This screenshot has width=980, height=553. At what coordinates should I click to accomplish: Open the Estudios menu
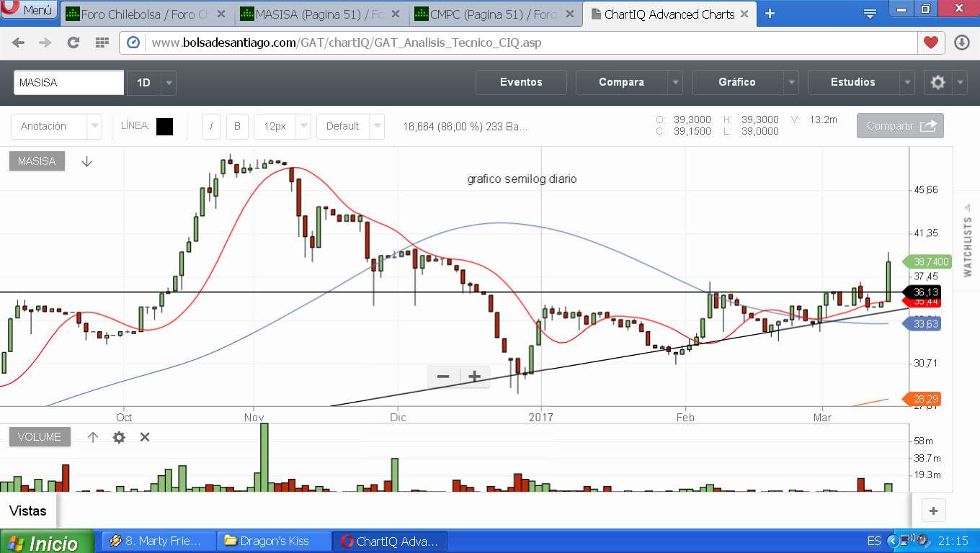click(853, 82)
